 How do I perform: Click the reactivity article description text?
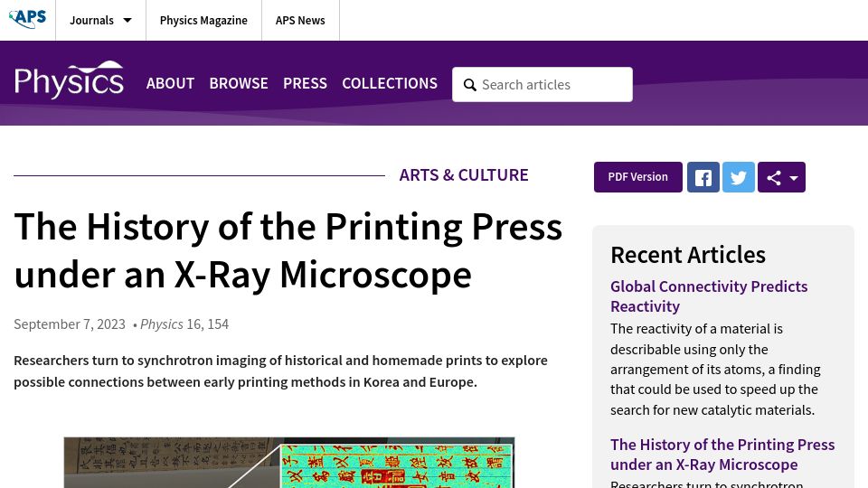(x=715, y=369)
